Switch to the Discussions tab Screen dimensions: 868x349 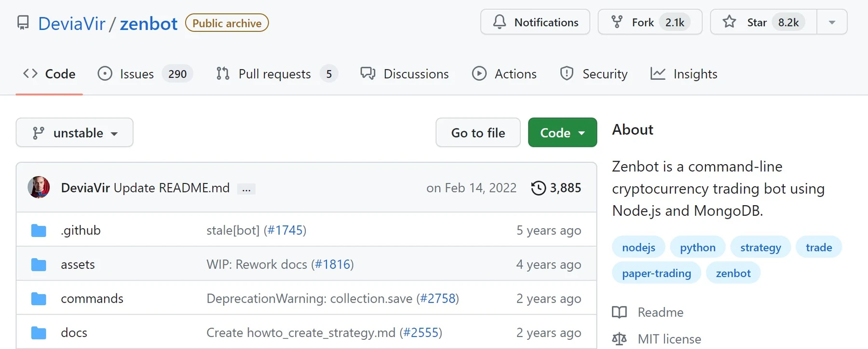click(405, 74)
